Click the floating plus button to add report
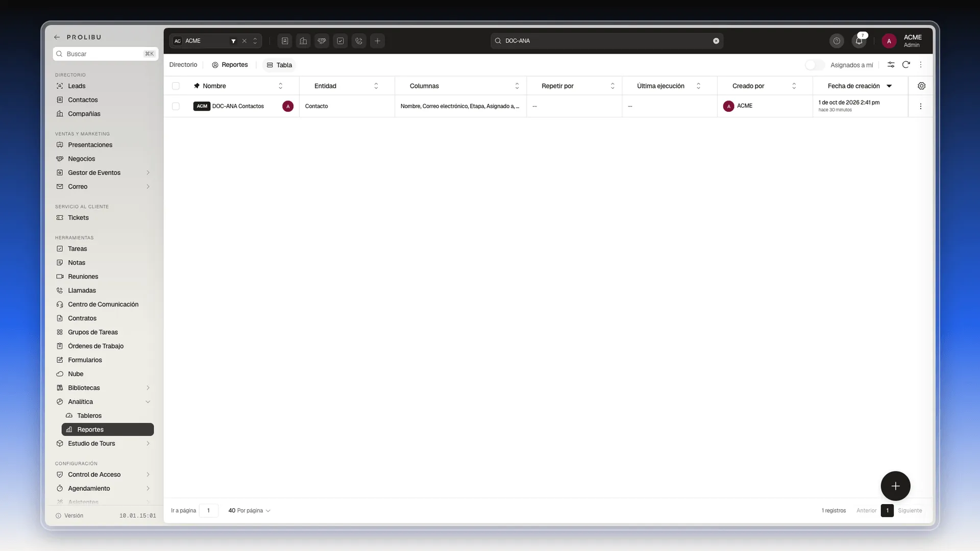This screenshot has height=551, width=980. click(895, 486)
